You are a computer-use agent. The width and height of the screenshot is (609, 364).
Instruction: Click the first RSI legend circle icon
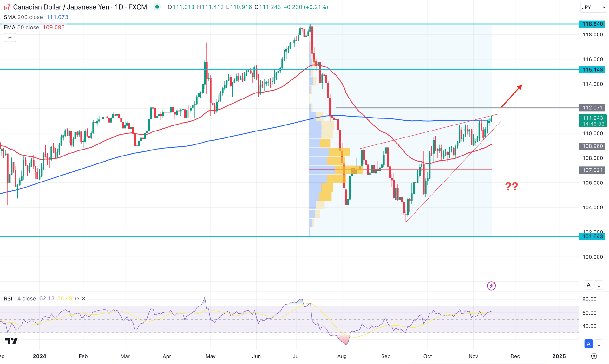[77, 298]
